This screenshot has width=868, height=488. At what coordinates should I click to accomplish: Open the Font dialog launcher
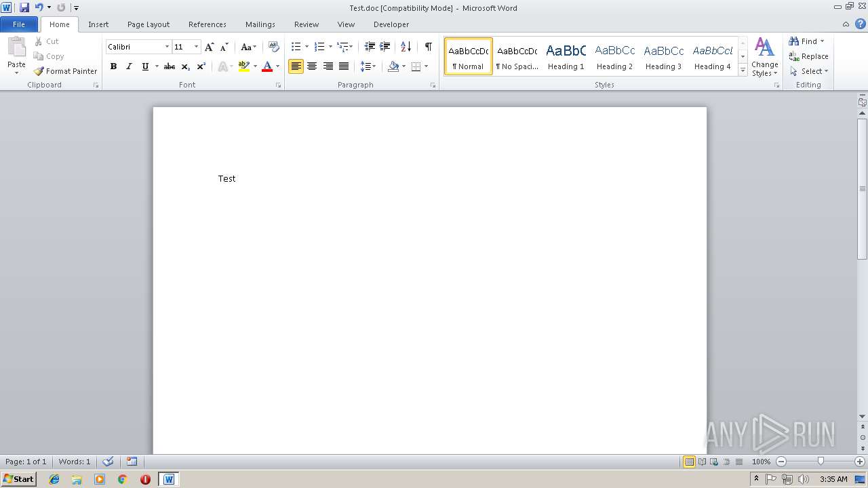pos(278,85)
